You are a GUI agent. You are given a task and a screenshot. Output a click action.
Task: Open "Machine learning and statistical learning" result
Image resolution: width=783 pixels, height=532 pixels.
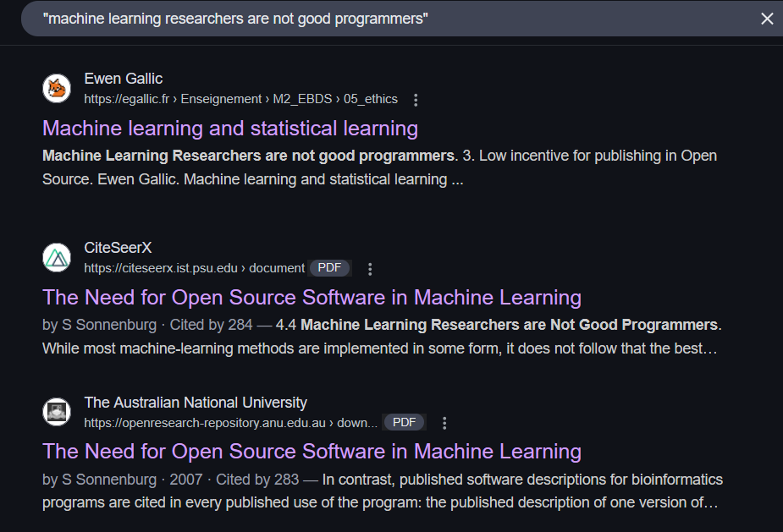[230, 129]
